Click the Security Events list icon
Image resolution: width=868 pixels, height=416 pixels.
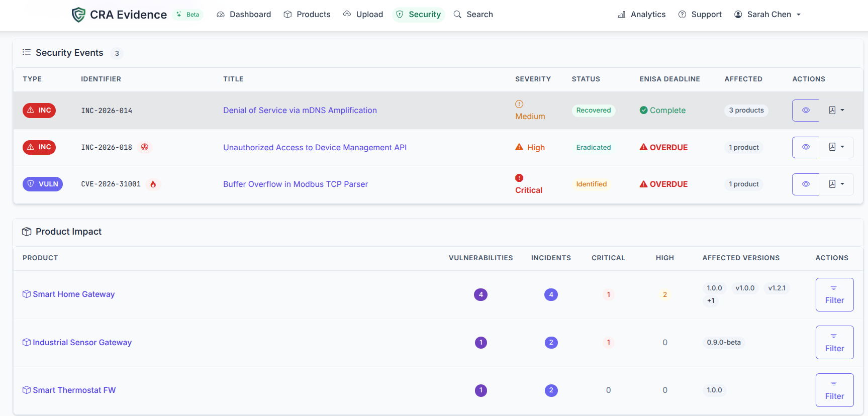click(x=27, y=52)
